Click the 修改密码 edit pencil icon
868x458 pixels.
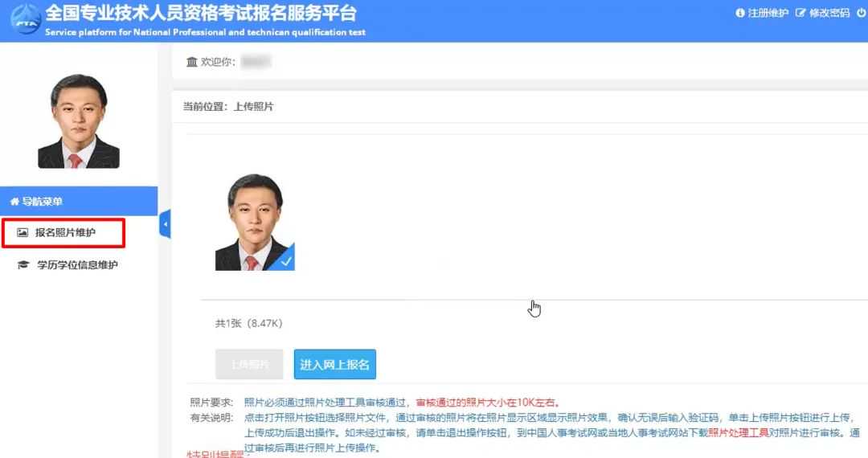[x=800, y=14]
